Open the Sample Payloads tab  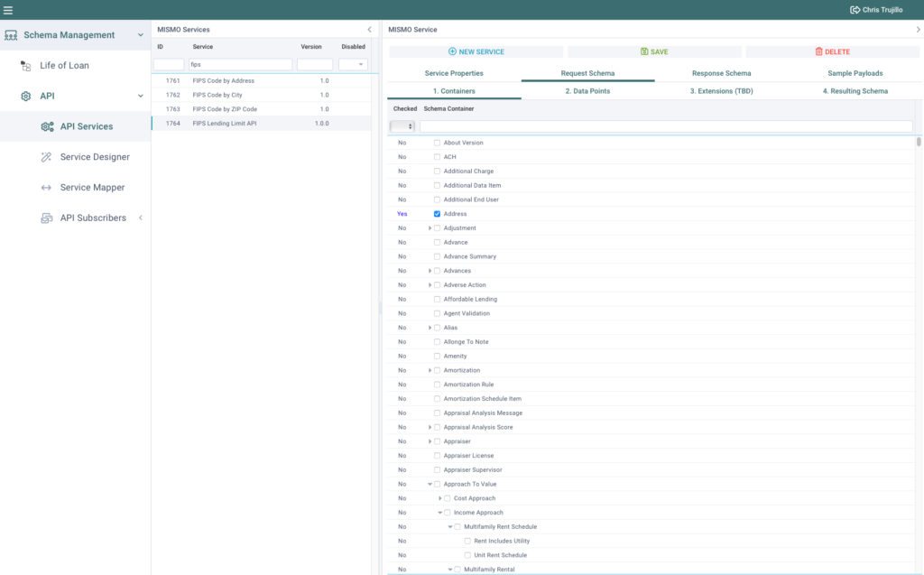click(855, 74)
